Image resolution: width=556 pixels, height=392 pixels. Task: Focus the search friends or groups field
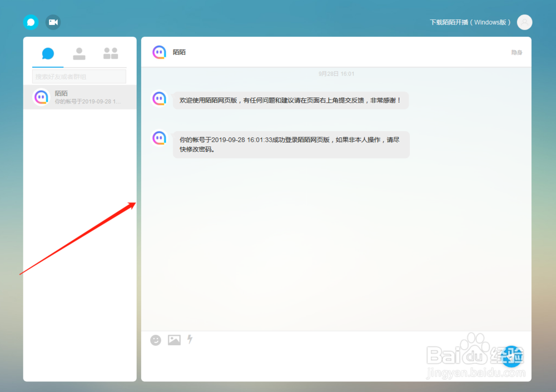79,77
